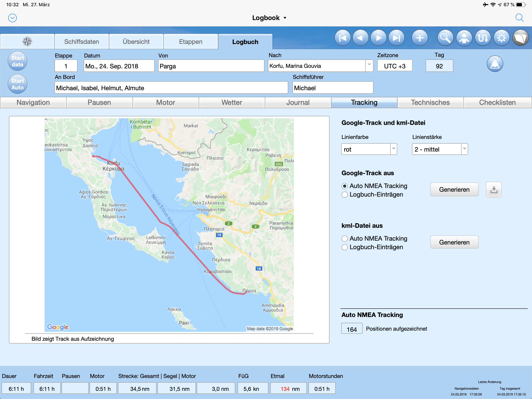This screenshot has width=532, height=399.
Task: Open the Wetter sub-tab
Action: pyautogui.click(x=232, y=102)
